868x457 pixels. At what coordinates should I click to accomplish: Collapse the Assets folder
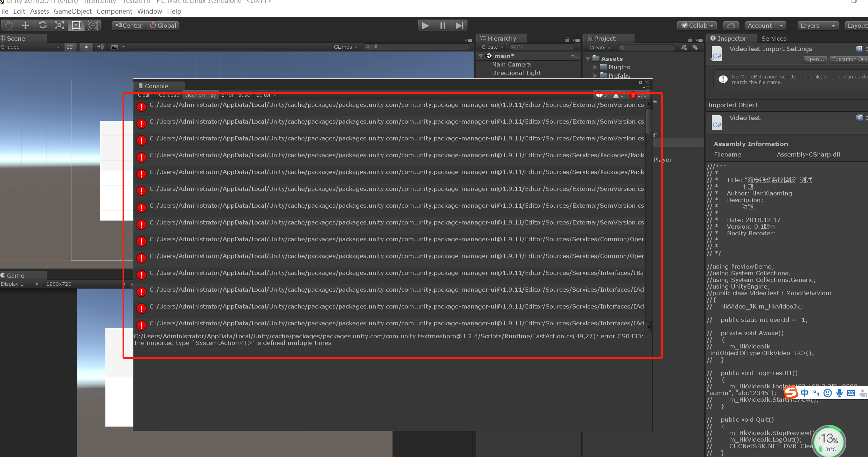click(588, 59)
